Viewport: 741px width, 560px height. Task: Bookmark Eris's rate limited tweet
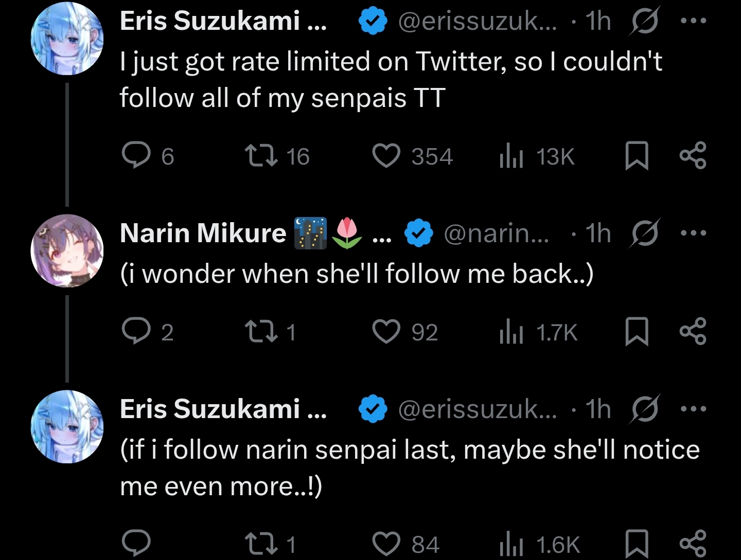point(636,156)
